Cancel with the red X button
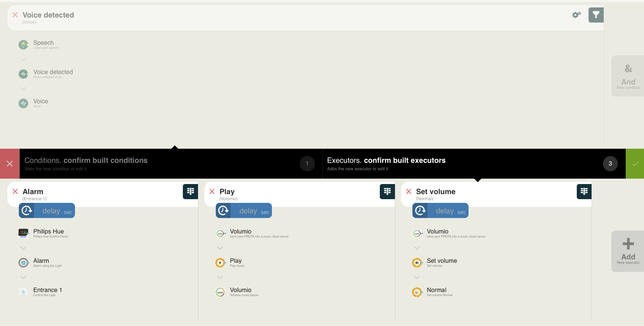 (x=10, y=164)
